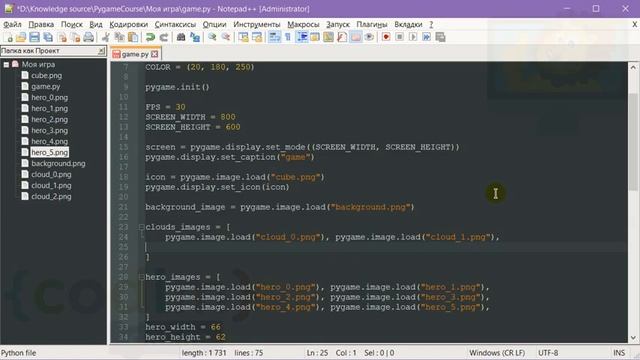Toggle indent guide toolbar button
This screenshot has height=360, width=640.
[x=302, y=38]
